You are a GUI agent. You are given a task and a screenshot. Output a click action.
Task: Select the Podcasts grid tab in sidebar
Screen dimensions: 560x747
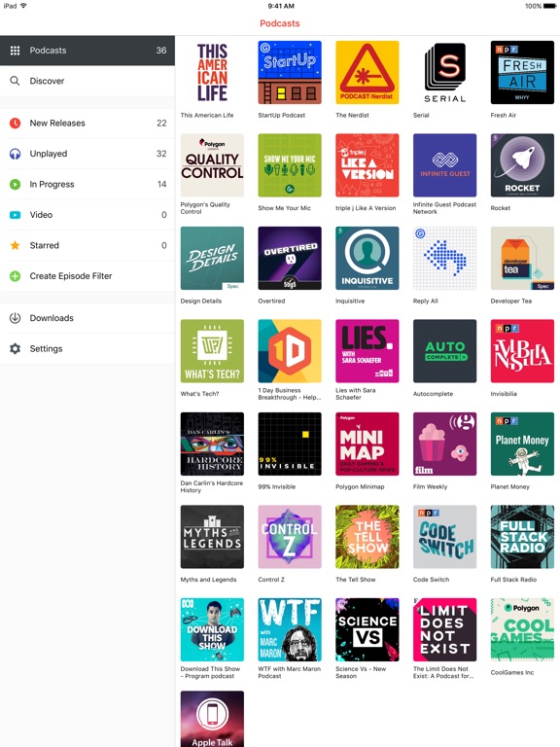click(87, 51)
